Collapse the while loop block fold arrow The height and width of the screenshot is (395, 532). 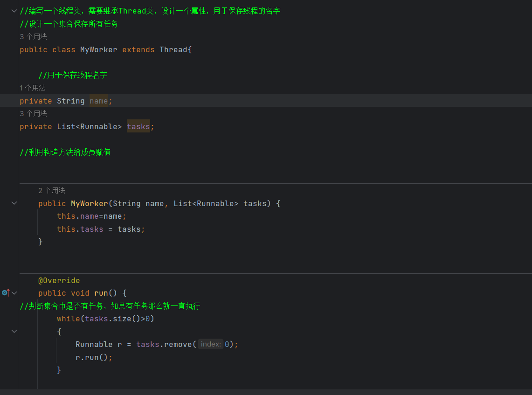point(14,332)
